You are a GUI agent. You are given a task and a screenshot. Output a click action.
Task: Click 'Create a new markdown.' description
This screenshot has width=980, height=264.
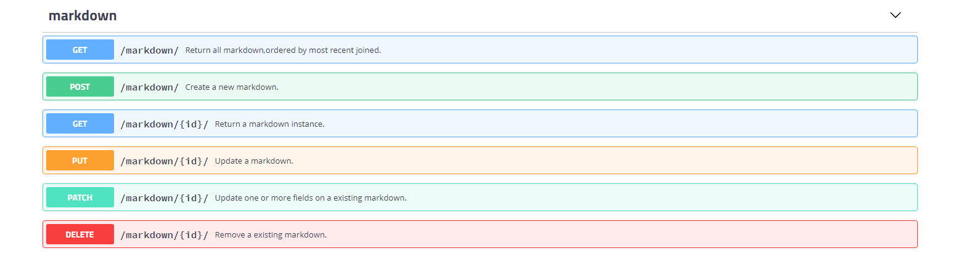[232, 87]
